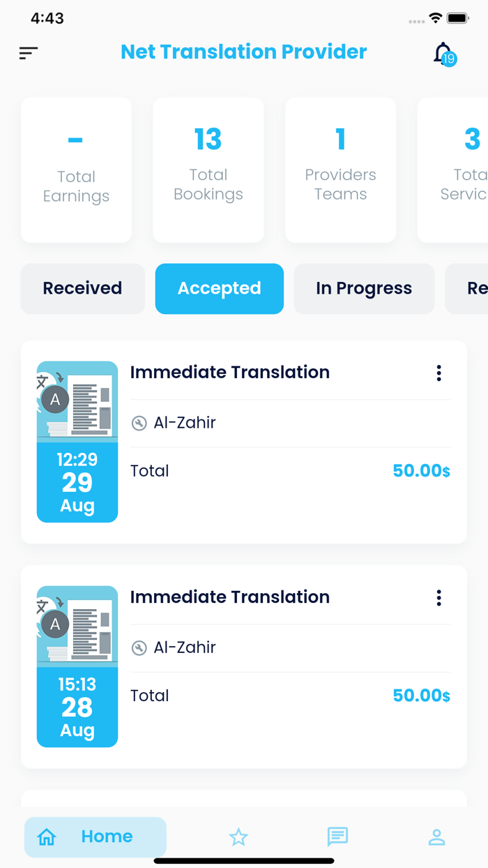This screenshot has width=488, height=868.
Task: Open options menu on first Immediate Translation card
Action: pyautogui.click(x=439, y=373)
